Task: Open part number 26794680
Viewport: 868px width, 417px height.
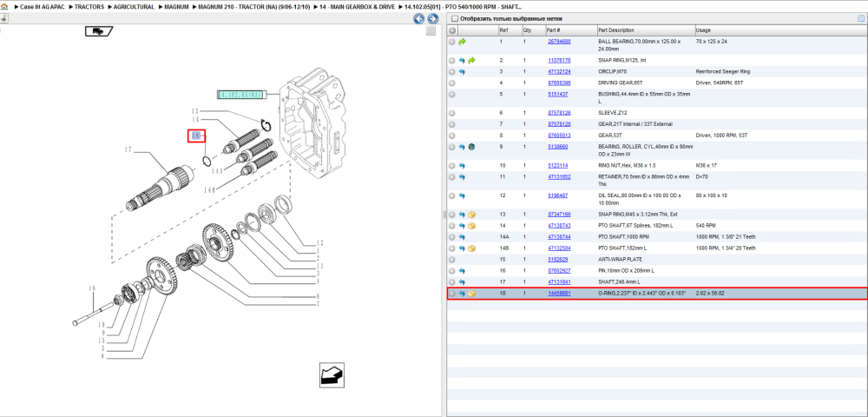Action: [559, 42]
